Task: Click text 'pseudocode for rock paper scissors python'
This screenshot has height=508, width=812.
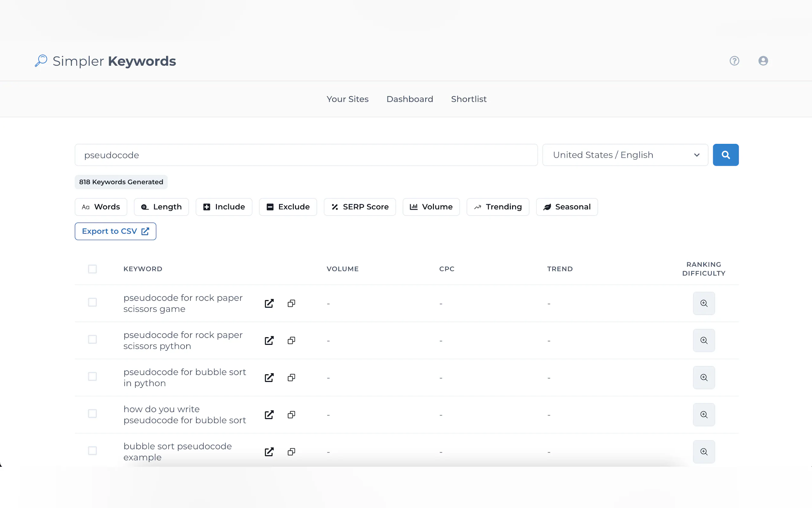Action: click(183, 340)
